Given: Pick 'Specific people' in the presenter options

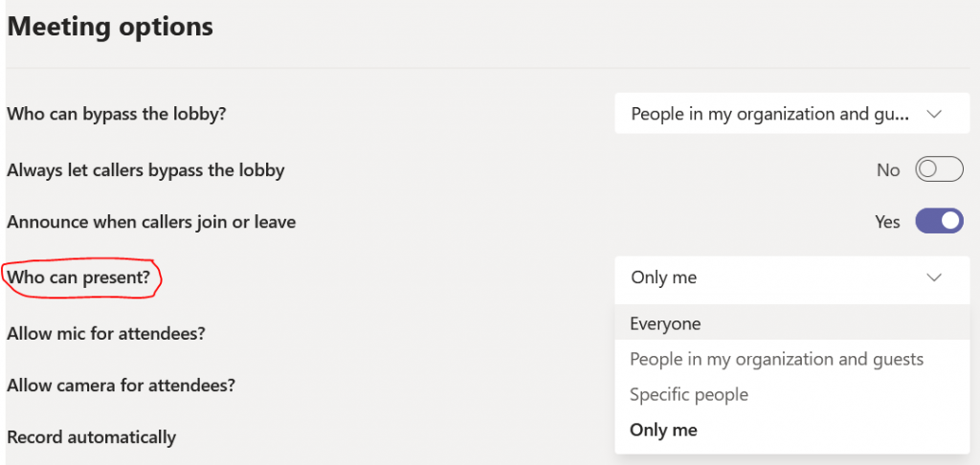Looking at the screenshot, I should (x=688, y=395).
